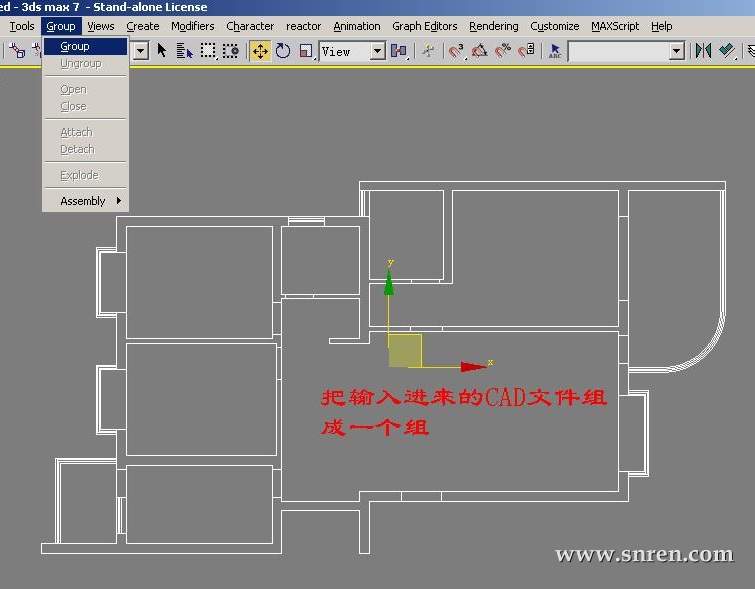Viewport: 755px width, 589px height.
Task: Click the Mirror tool icon
Action: 703,51
